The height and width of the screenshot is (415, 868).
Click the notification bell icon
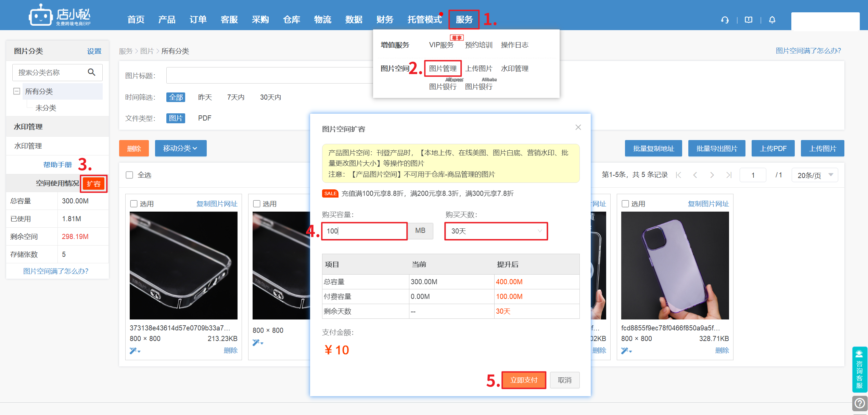coord(772,20)
